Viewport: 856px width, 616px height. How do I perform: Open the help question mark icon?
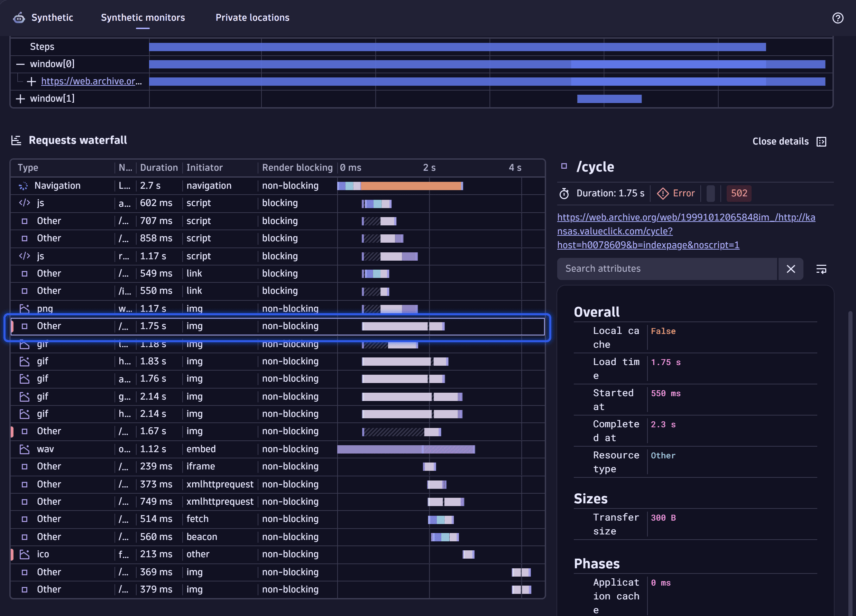838,18
